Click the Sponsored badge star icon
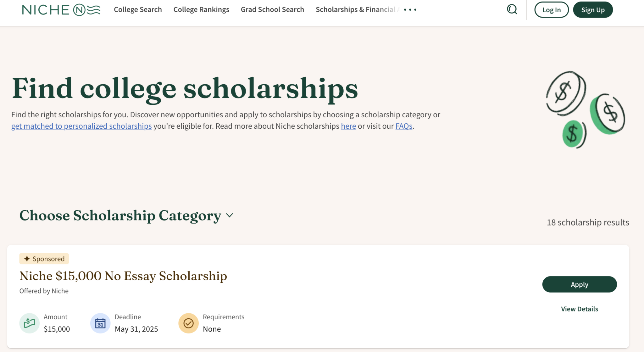The height and width of the screenshot is (352, 644). [27, 259]
